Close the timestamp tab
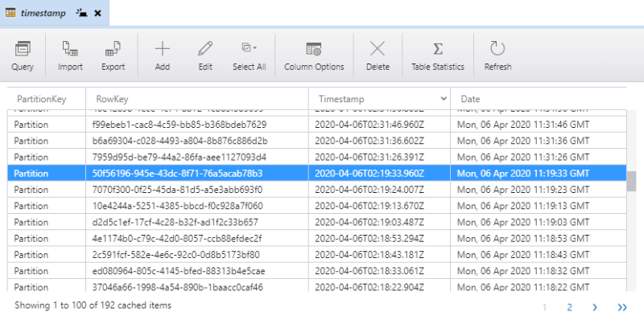 click(97, 13)
